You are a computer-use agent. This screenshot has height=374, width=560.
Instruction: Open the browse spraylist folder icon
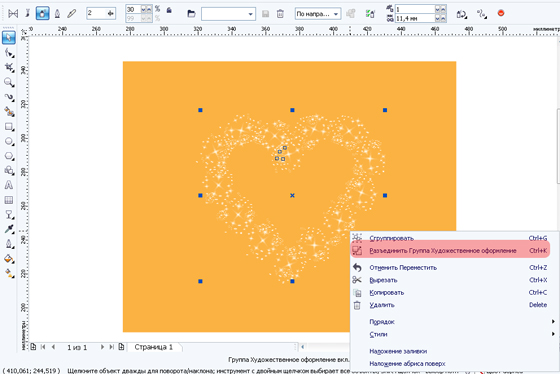pos(191,14)
